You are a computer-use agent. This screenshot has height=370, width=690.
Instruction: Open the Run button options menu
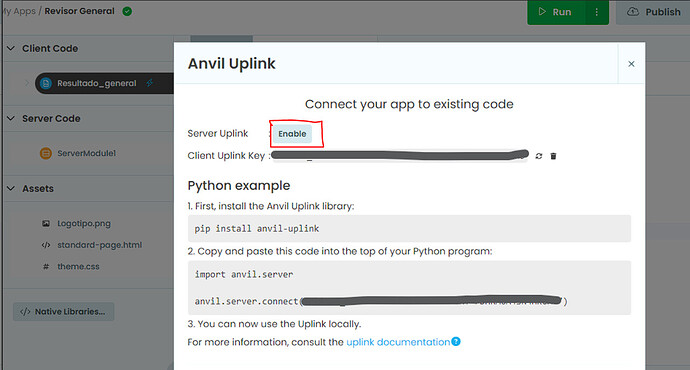597,12
